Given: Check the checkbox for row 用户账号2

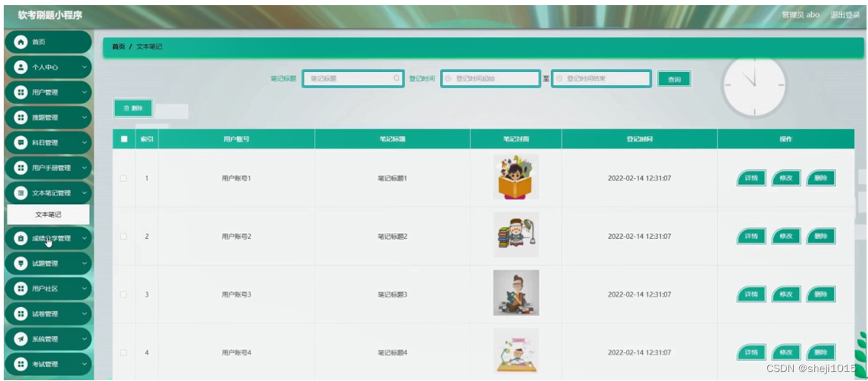Looking at the screenshot, I should (124, 236).
